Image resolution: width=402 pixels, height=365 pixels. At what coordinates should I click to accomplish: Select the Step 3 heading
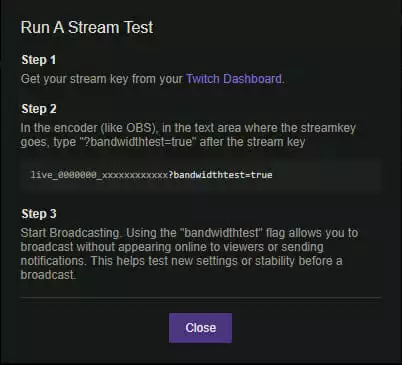tap(39, 214)
